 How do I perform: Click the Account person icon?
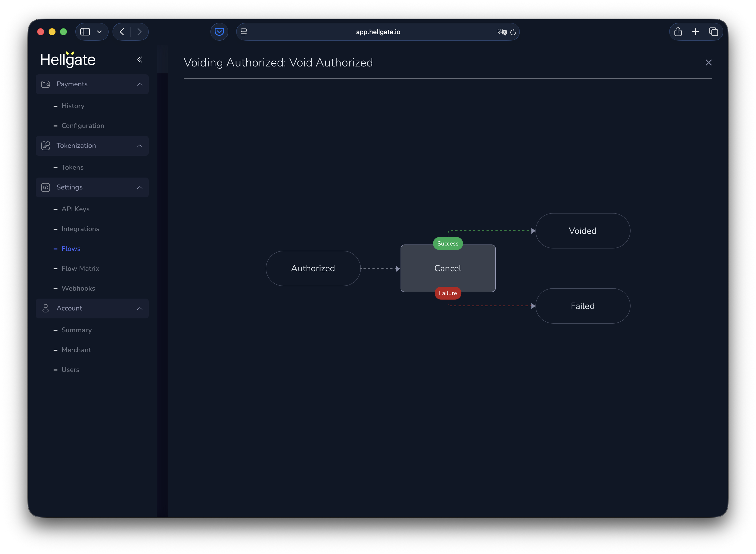pos(46,308)
